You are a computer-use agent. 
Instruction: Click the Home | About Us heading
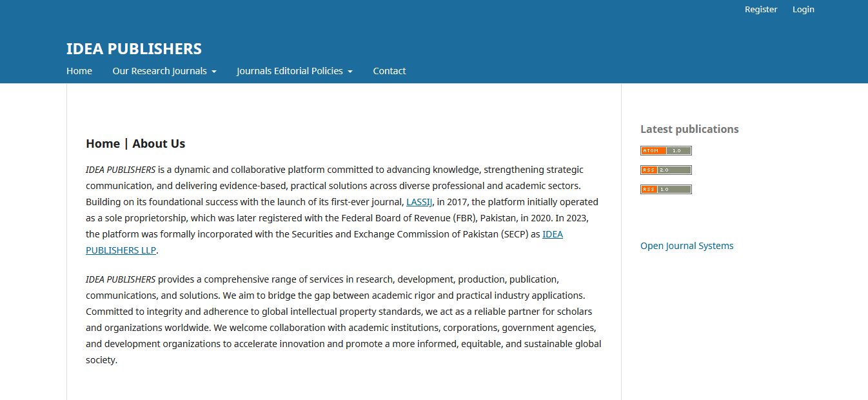point(135,144)
